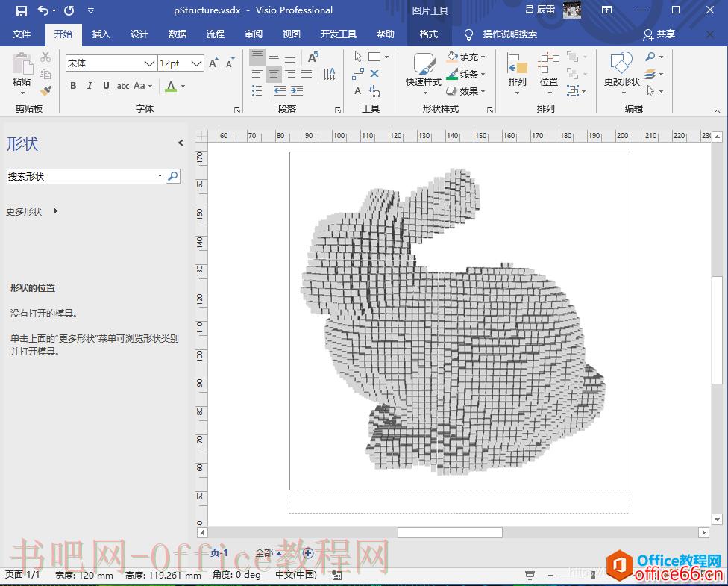Viewport: 728px width, 586px height.
Task: Select the connector tool
Action: coord(358,74)
